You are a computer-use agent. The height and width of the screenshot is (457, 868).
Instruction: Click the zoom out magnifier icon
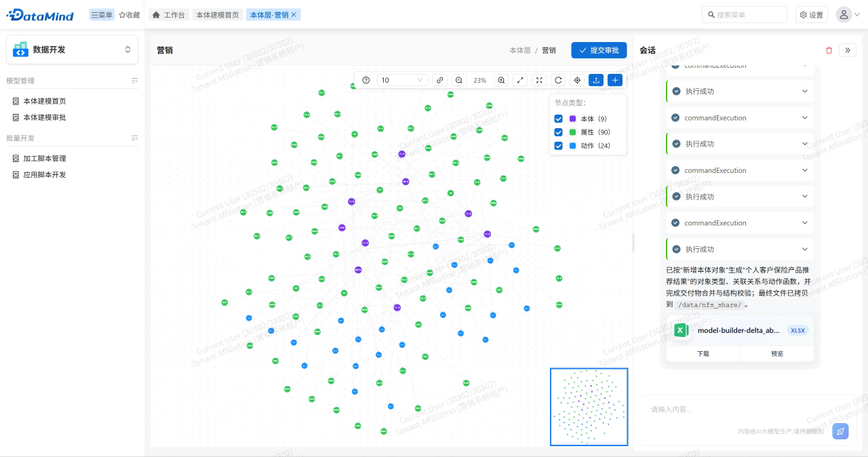(x=459, y=80)
